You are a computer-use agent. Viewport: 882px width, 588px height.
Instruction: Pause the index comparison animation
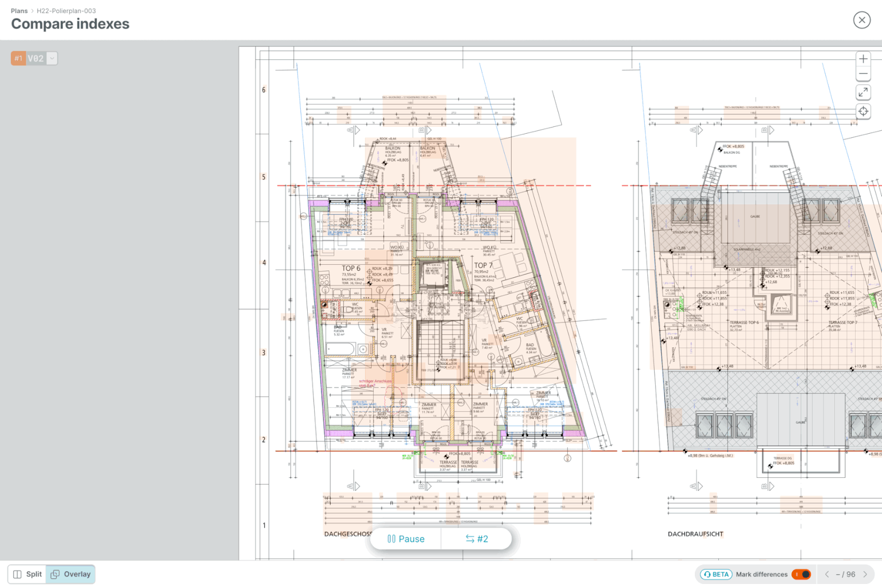point(405,539)
